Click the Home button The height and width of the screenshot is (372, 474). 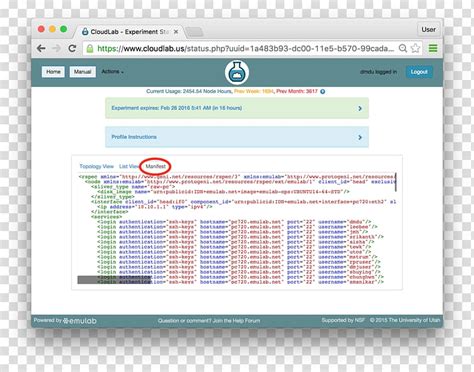point(53,72)
